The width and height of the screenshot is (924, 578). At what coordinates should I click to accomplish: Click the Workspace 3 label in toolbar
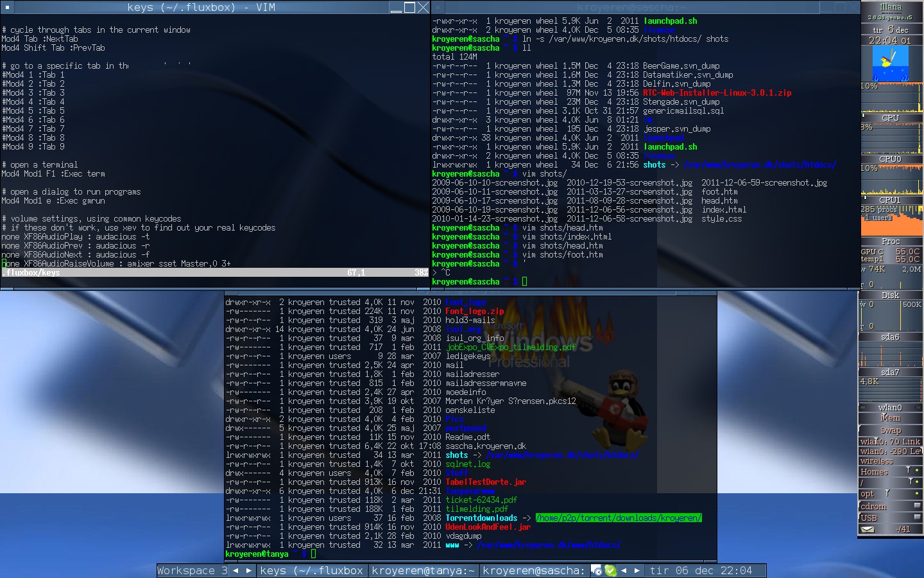192,570
